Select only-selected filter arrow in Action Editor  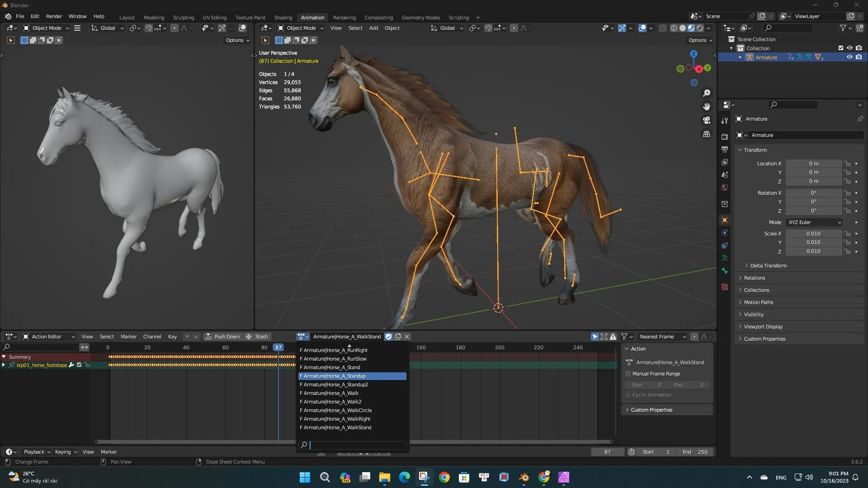click(x=595, y=337)
